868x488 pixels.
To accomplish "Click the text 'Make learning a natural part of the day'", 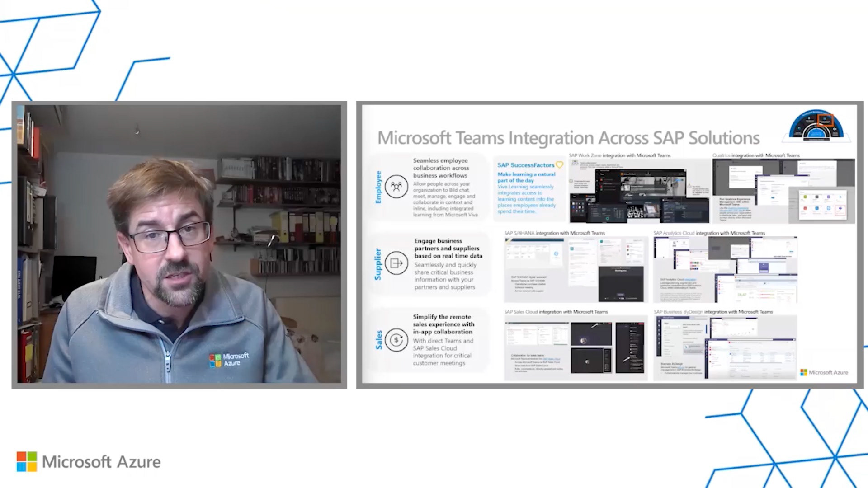I will (x=526, y=177).
